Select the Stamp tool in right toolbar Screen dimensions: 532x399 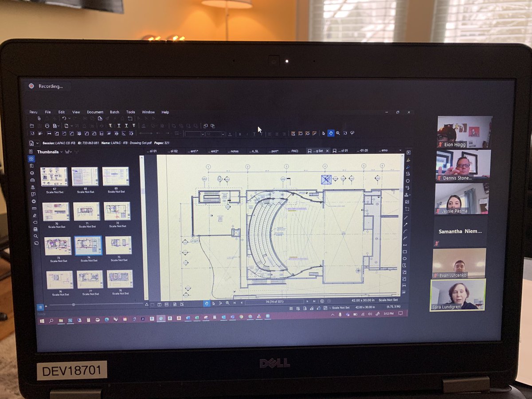pyautogui.click(x=406, y=195)
